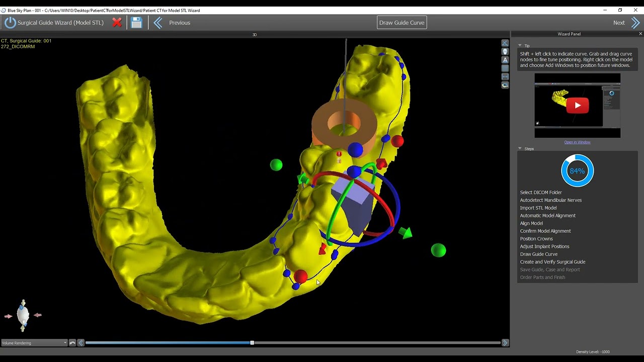Go to Create and Verify Surgical Guide step
644x362 pixels.
(553, 262)
